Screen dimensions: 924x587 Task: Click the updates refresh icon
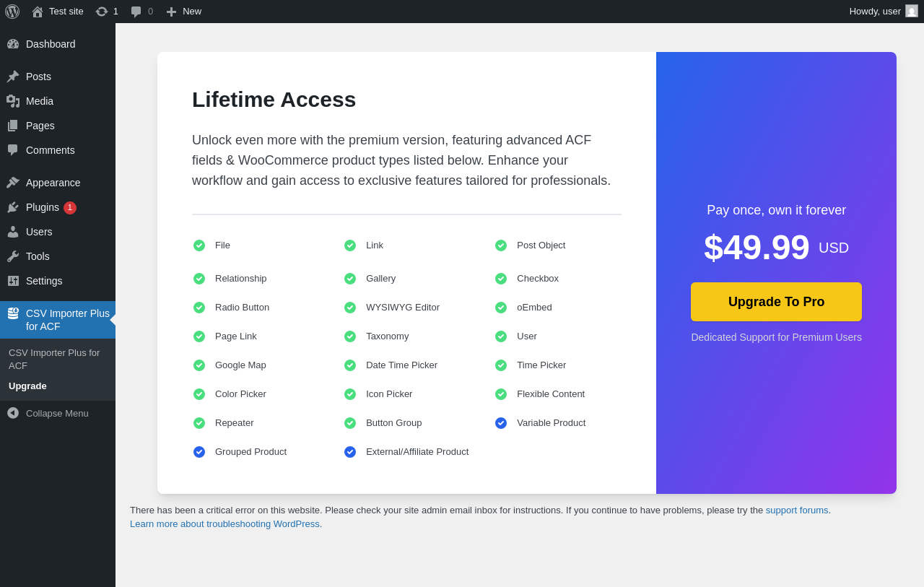[x=102, y=12]
